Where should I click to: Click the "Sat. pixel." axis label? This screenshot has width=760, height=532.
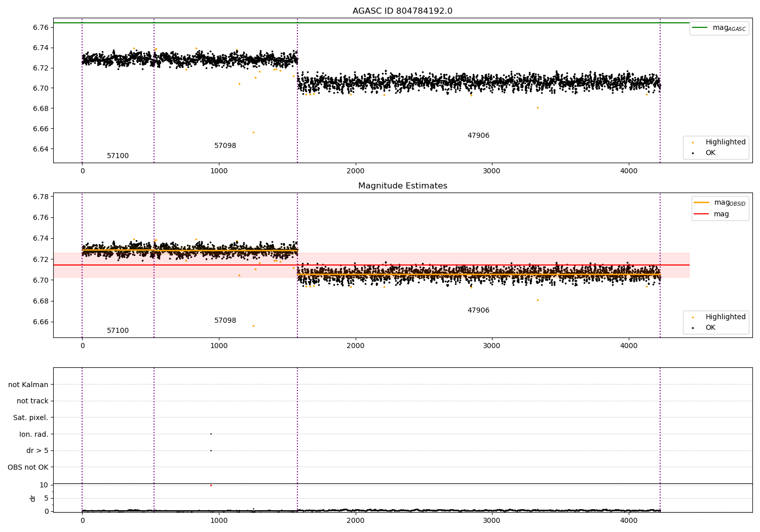click(x=31, y=417)
